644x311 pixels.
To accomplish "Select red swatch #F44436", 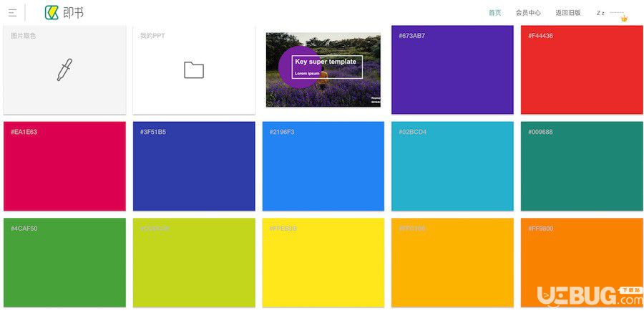I will tap(582, 70).
